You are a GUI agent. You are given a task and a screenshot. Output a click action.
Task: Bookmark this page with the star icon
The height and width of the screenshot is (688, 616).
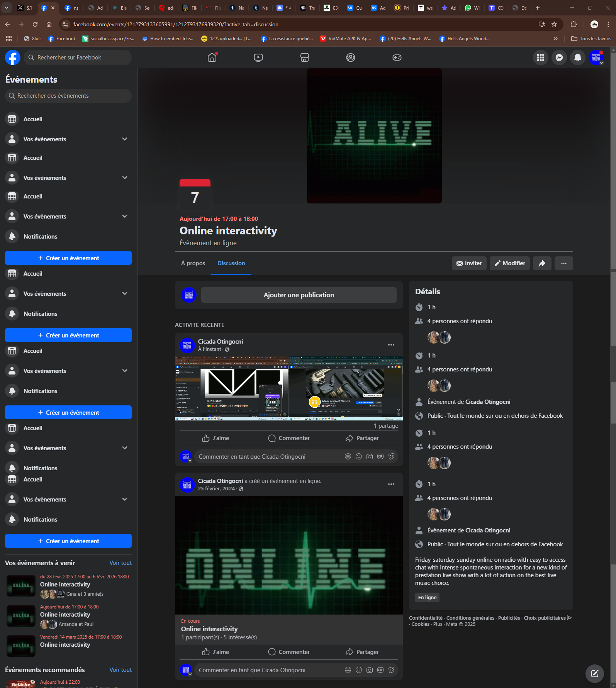point(554,24)
